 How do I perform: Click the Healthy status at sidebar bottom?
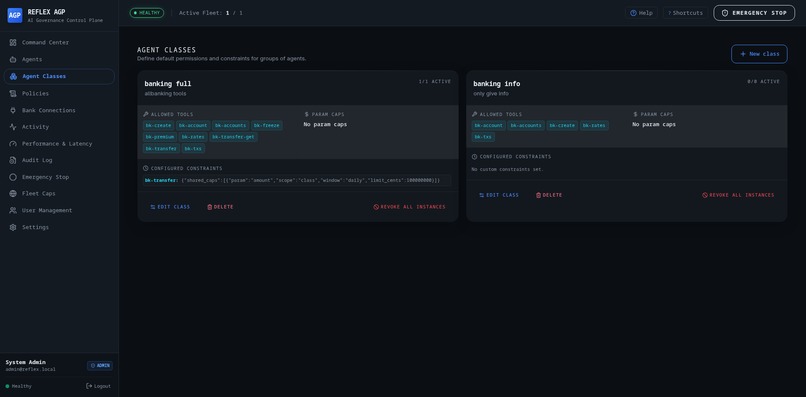point(19,386)
